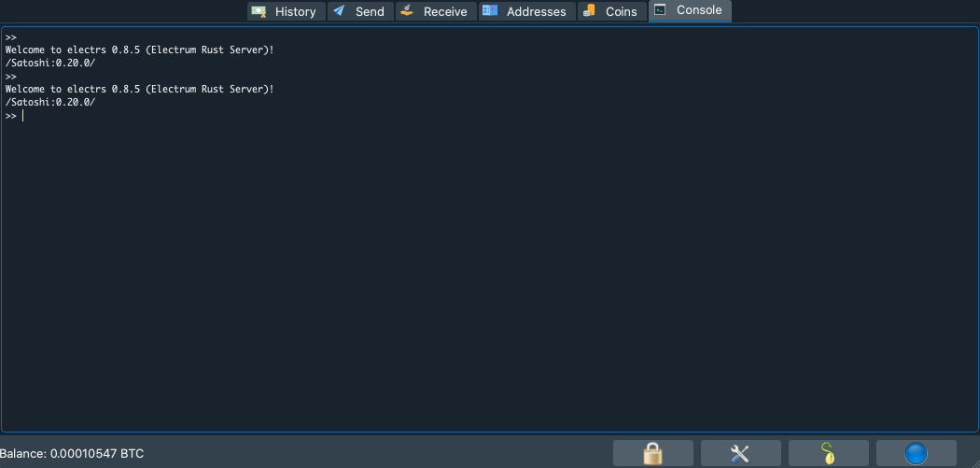Go to the Receive tab

tap(436, 11)
